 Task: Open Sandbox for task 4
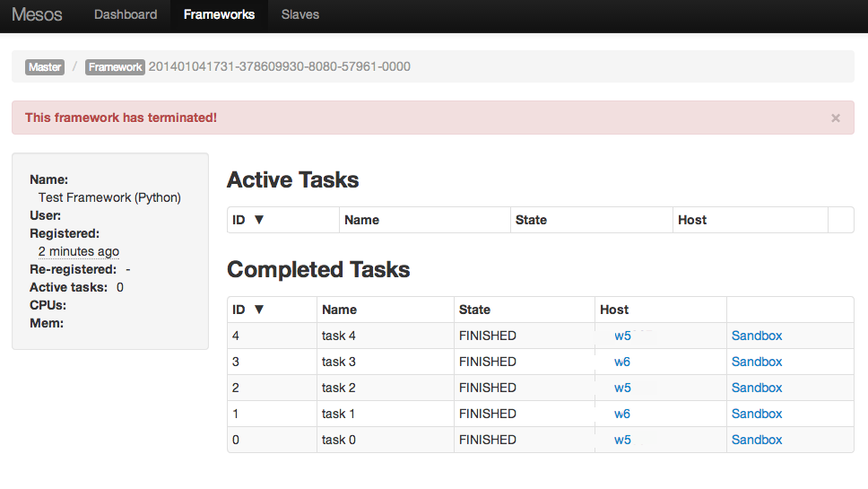pos(757,336)
